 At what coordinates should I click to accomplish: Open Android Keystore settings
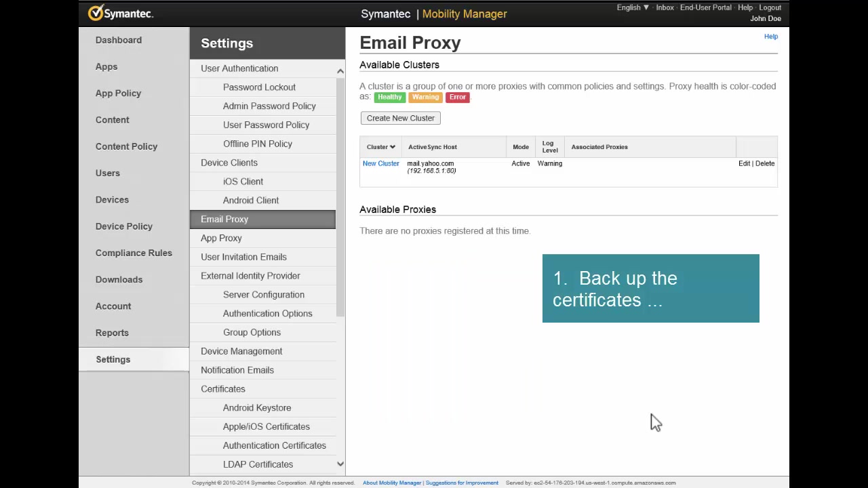(257, 408)
